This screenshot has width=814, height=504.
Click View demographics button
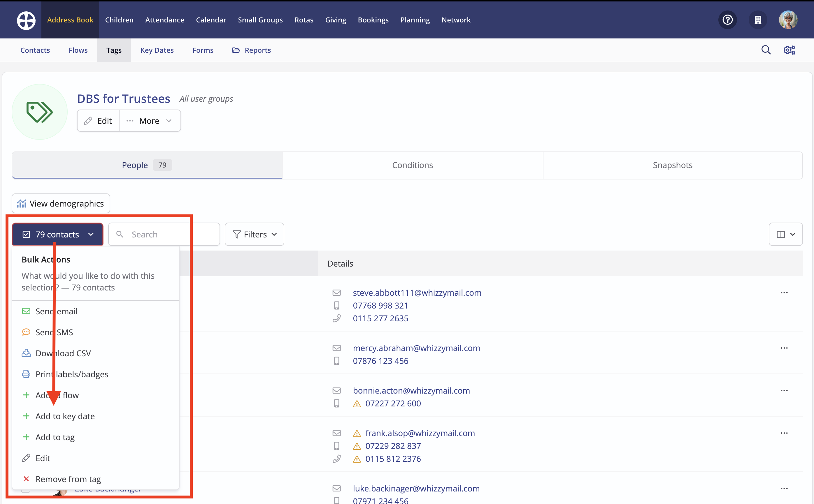coord(61,203)
